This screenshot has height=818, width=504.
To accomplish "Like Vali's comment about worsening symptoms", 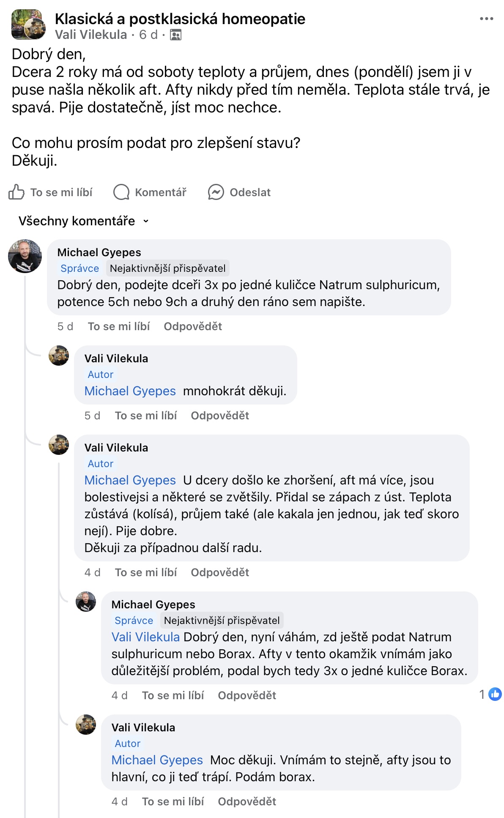I will [x=146, y=572].
